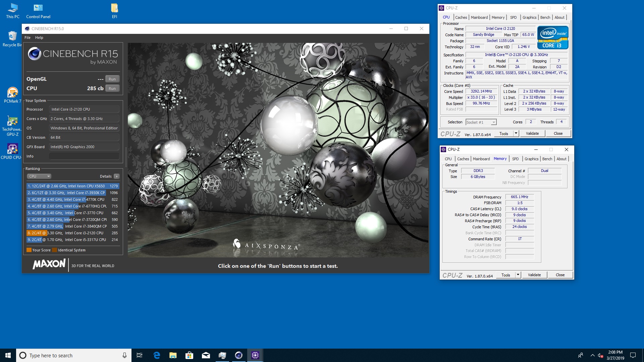Open Graphics tab in top CPU-Z
Image resolution: width=644 pixels, height=362 pixels.
[529, 17]
